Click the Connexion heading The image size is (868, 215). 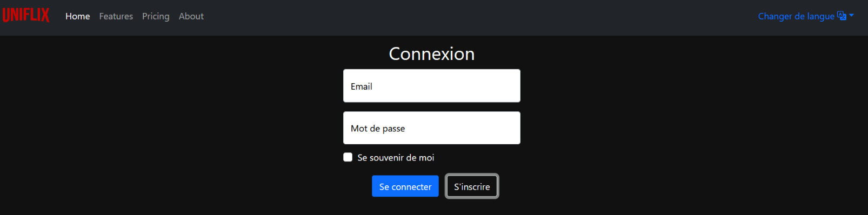432,53
